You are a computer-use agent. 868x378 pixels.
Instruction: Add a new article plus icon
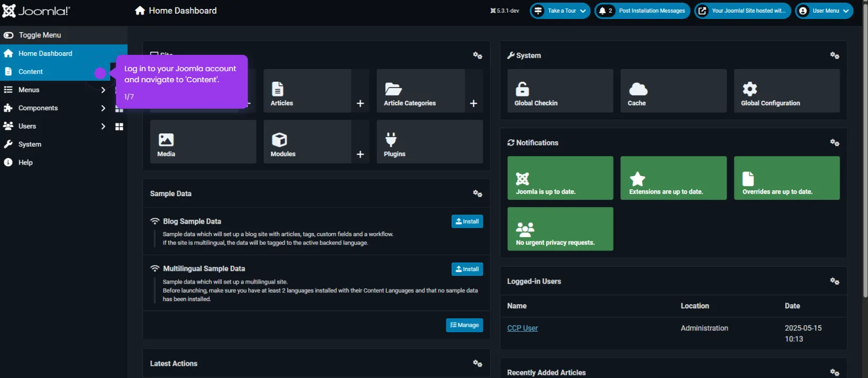pos(360,103)
